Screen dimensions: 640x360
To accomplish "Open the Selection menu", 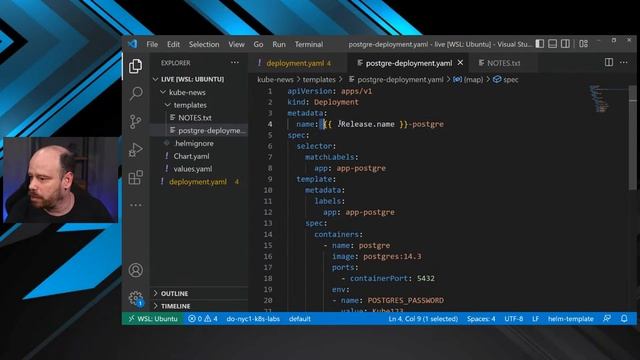I will 204,44.
